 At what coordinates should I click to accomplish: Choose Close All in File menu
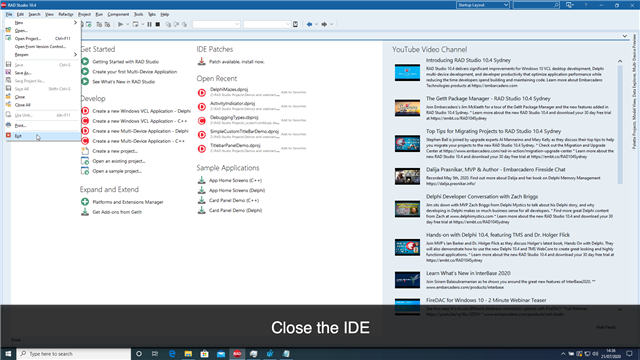click(x=43, y=105)
